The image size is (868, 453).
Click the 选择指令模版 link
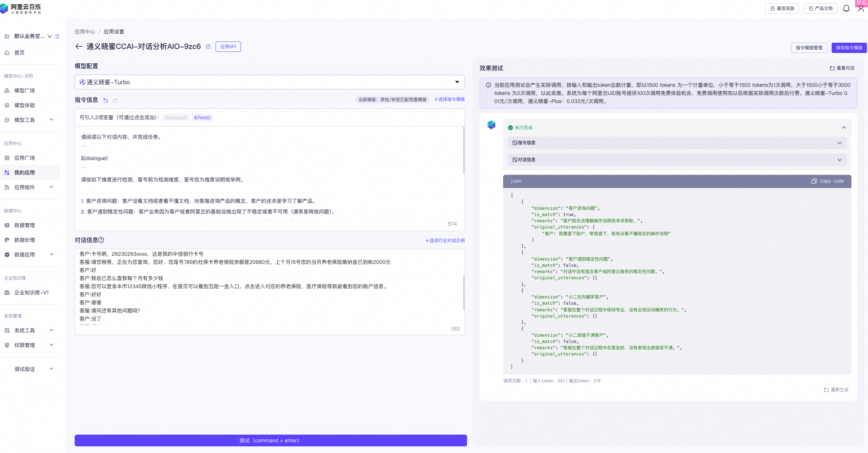click(x=449, y=99)
